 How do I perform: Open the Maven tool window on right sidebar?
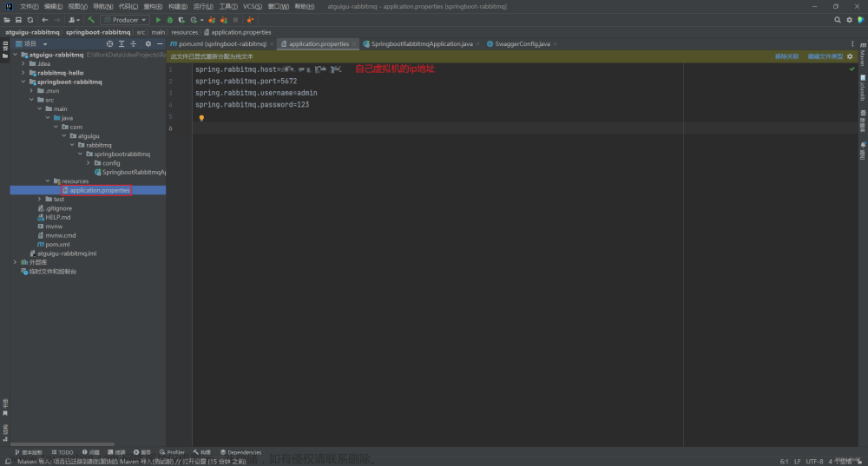click(863, 55)
